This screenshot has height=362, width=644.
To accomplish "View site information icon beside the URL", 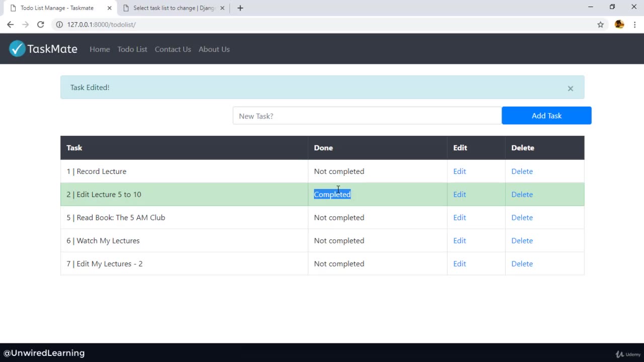I will coord(59,25).
